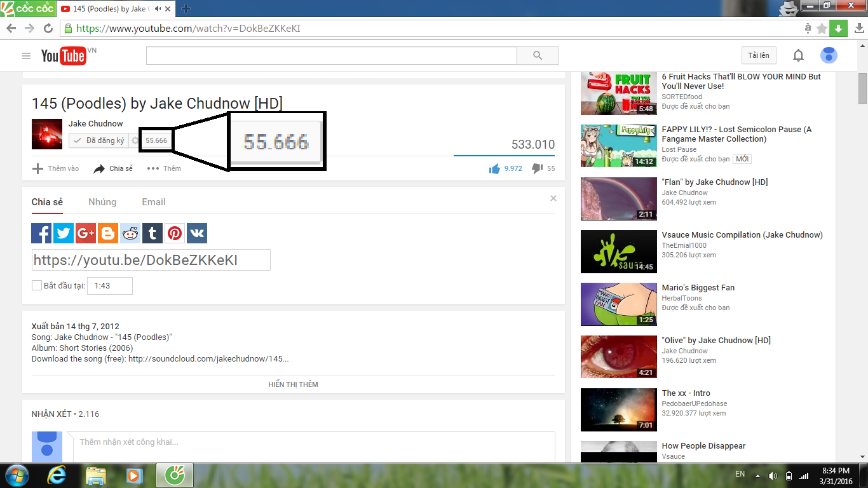
Task: Switch to the Email tab
Action: (154, 202)
